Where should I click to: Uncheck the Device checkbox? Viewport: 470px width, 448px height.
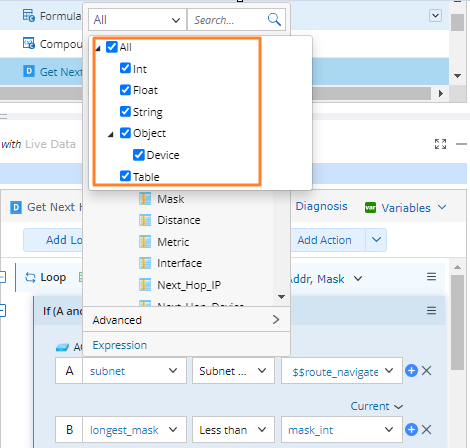[139, 155]
